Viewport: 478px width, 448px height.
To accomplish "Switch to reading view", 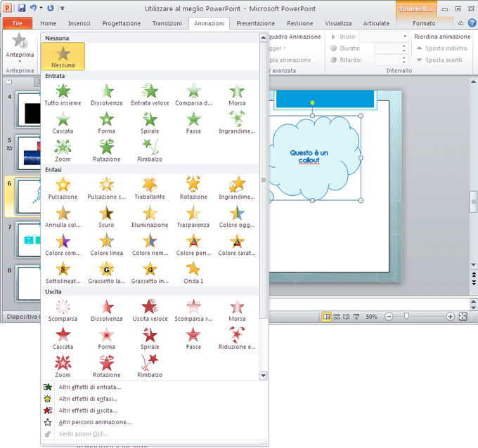I will coord(347,317).
